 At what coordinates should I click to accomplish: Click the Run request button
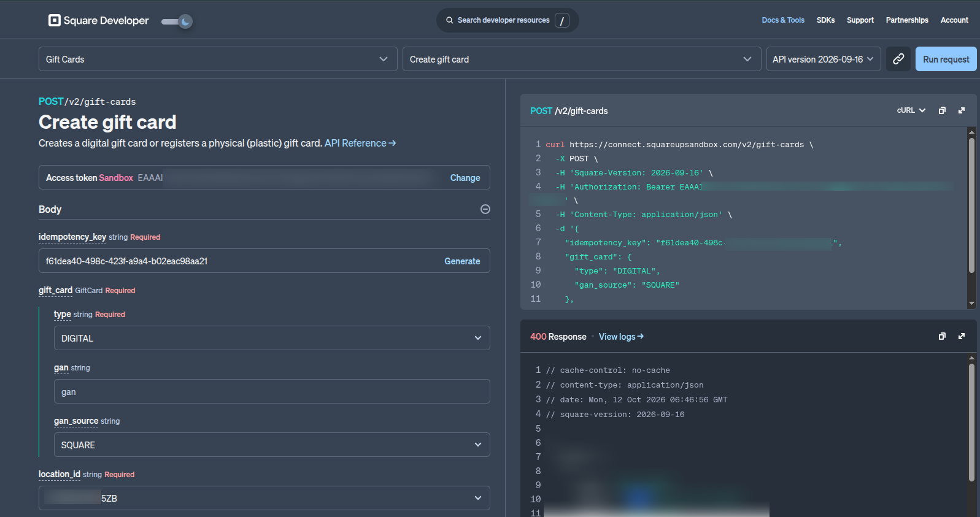946,59
